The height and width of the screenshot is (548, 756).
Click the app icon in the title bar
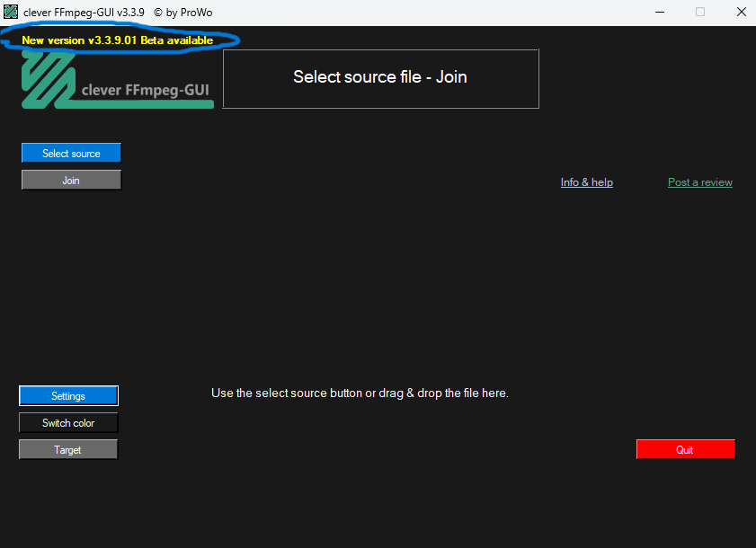11,12
